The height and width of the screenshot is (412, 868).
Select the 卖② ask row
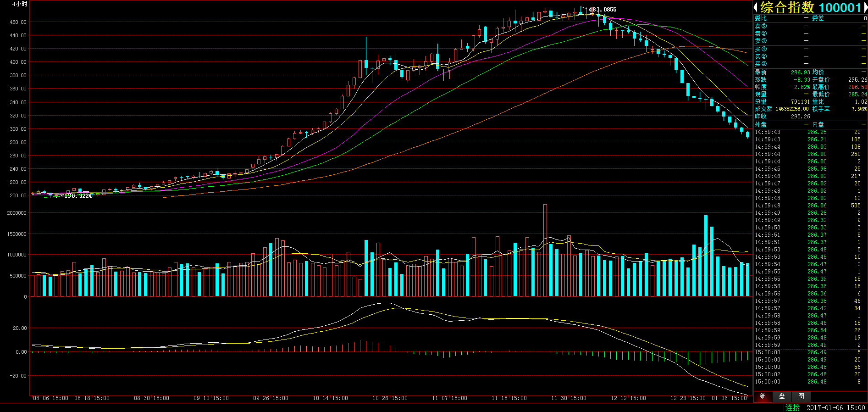810,33
